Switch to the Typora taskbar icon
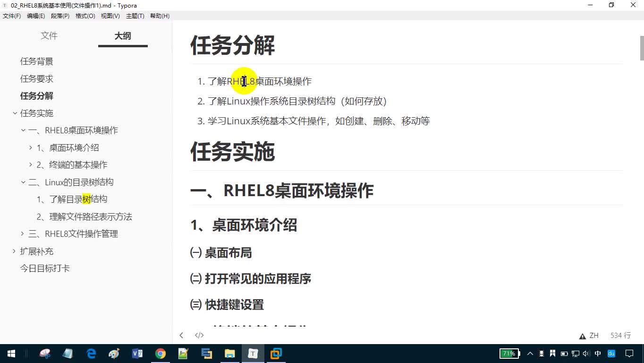The width and height of the screenshot is (644, 363). click(253, 354)
